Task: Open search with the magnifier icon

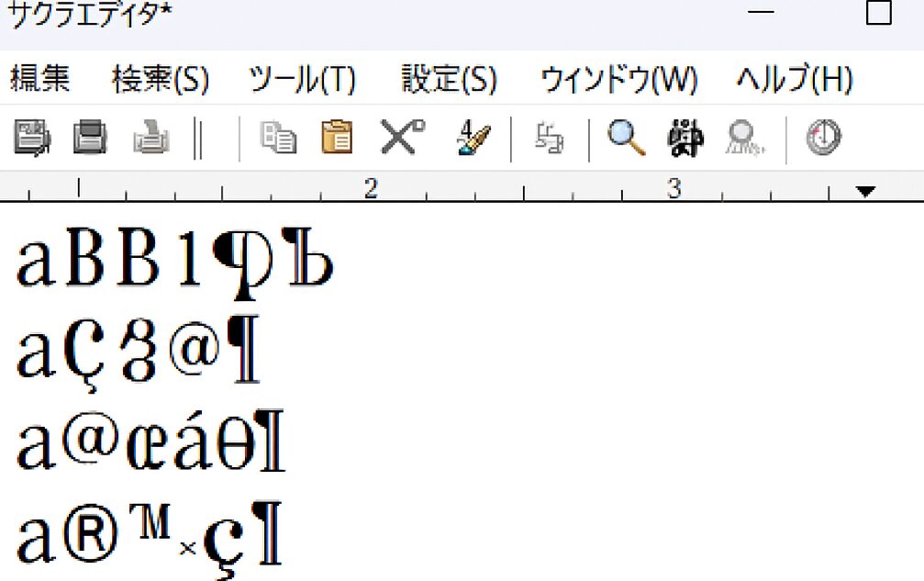Action: pos(627,138)
